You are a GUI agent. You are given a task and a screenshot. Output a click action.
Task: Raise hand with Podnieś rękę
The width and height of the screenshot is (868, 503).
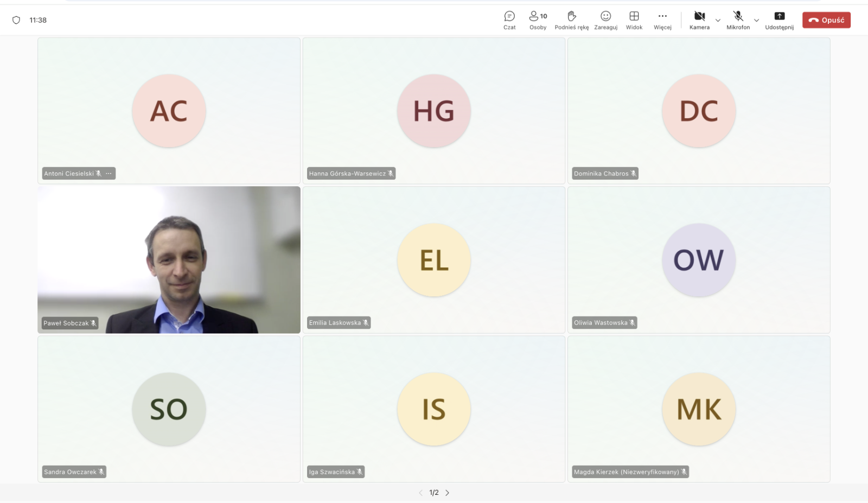click(571, 20)
